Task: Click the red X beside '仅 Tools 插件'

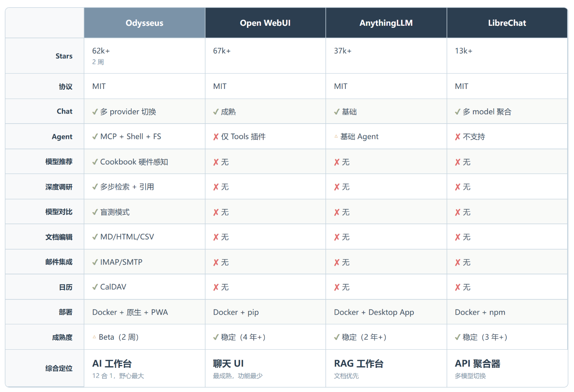Action: pos(216,137)
